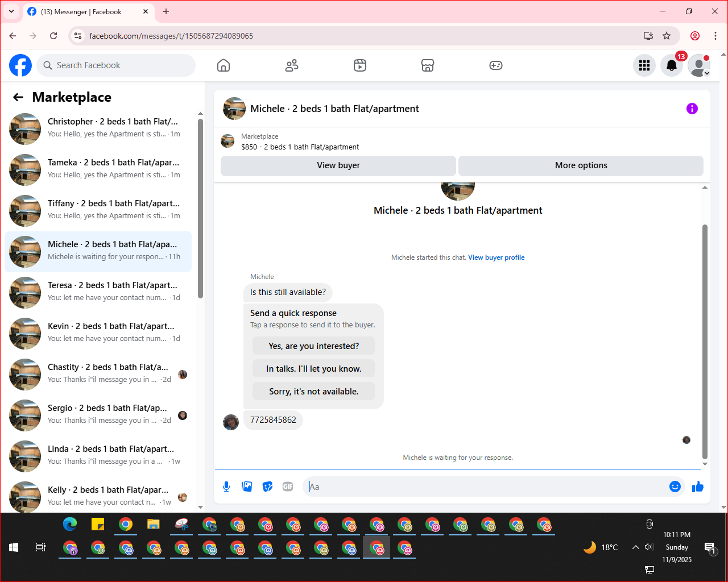Viewport: 728px width, 582px height.
Task: Open Kevin's conversation
Action: [x=98, y=334]
